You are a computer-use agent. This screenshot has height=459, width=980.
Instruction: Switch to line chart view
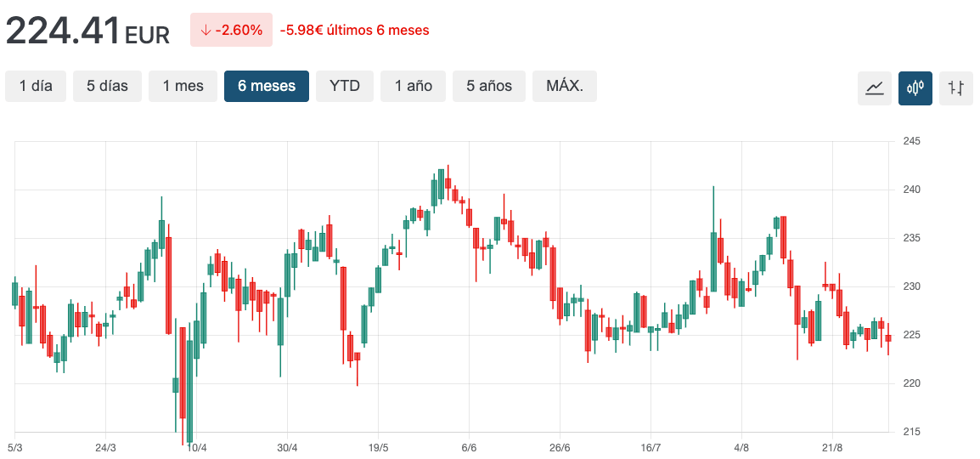pos(874,88)
